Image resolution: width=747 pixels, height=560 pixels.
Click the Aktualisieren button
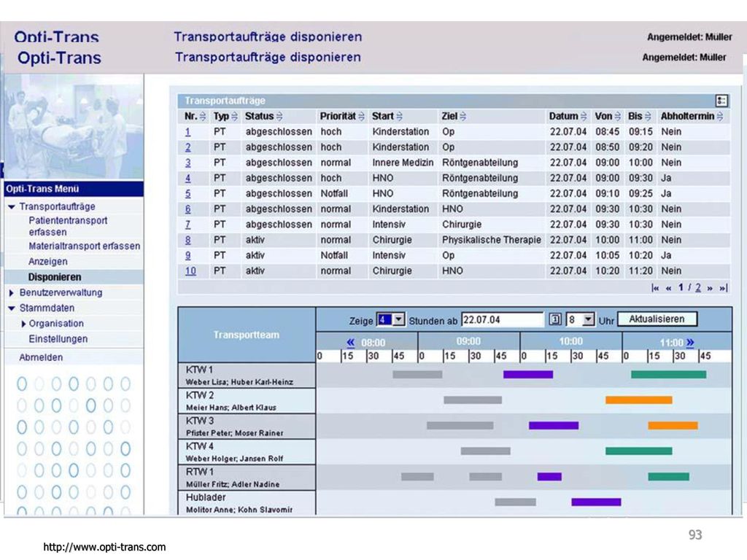click(x=657, y=319)
